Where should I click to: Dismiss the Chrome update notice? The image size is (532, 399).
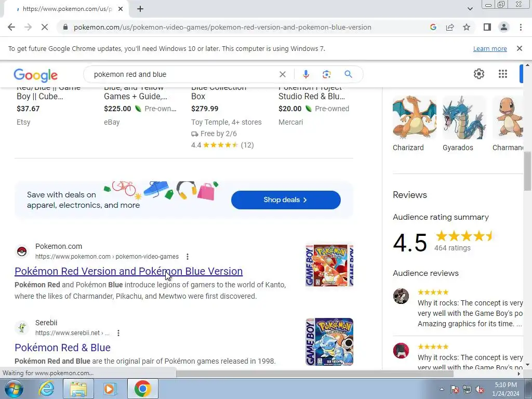point(519,48)
